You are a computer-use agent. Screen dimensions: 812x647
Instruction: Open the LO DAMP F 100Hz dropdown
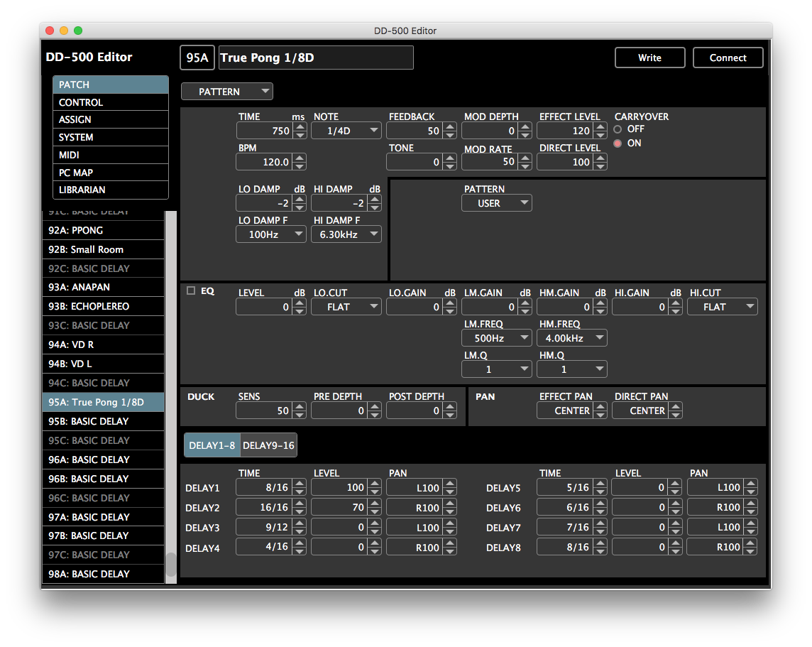point(271,234)
